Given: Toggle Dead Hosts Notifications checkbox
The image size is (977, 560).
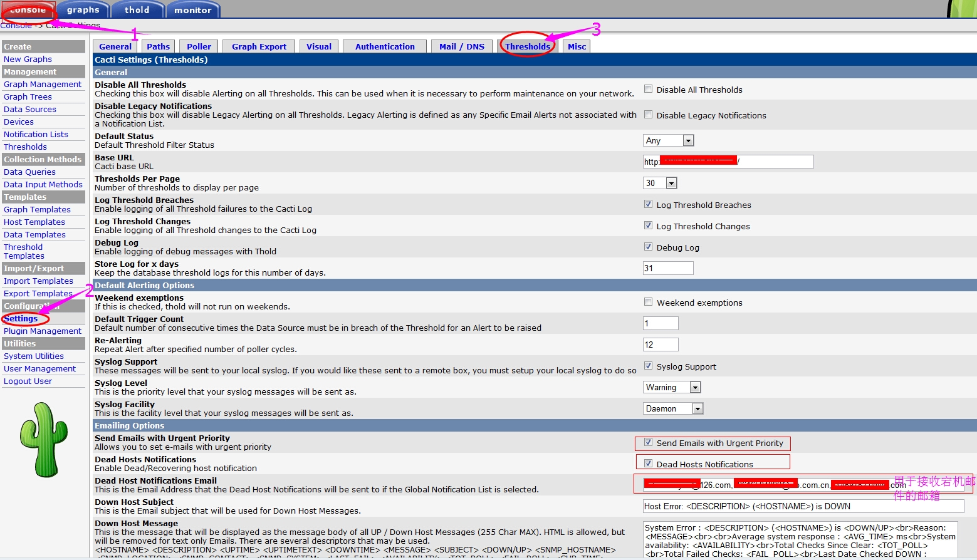Looking at the screenshot, I should point(649,464).
